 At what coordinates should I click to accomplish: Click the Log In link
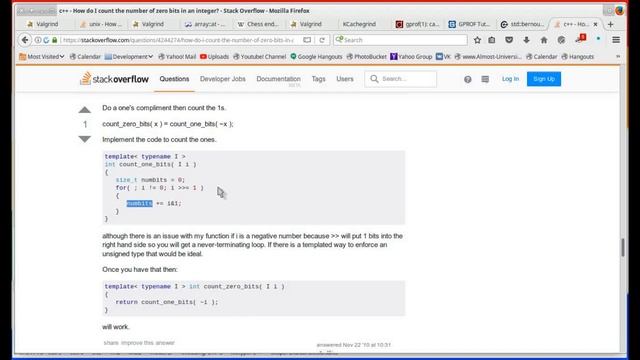(x=510, y=79)
